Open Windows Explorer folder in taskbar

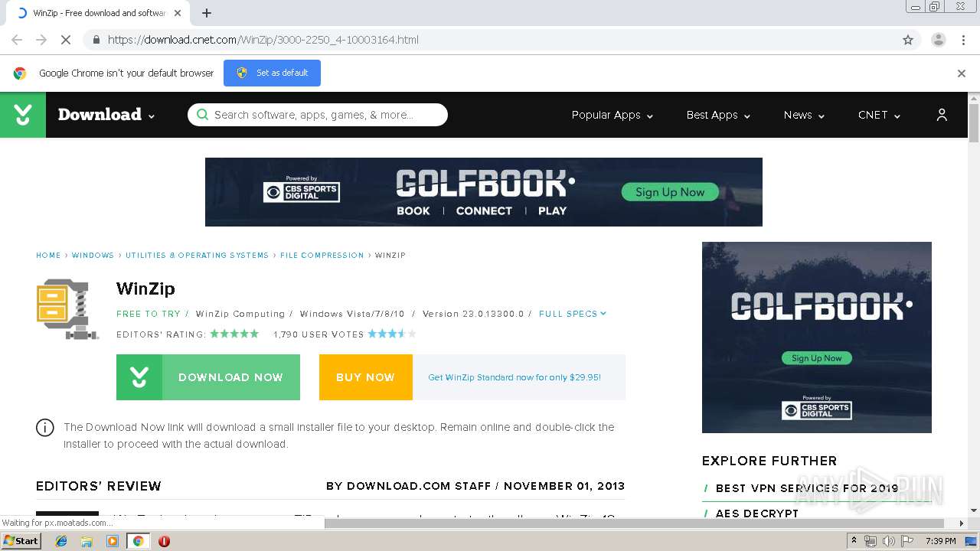click(x=87, y=541)
